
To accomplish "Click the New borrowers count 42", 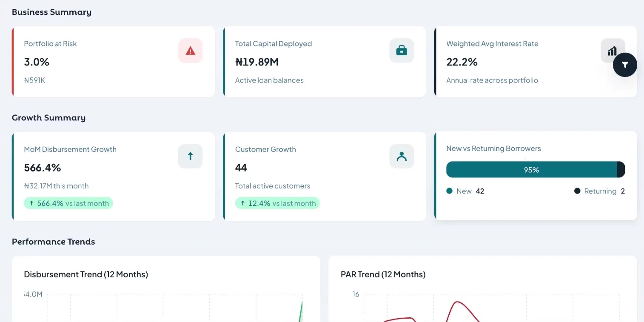I will pos(480,191).
